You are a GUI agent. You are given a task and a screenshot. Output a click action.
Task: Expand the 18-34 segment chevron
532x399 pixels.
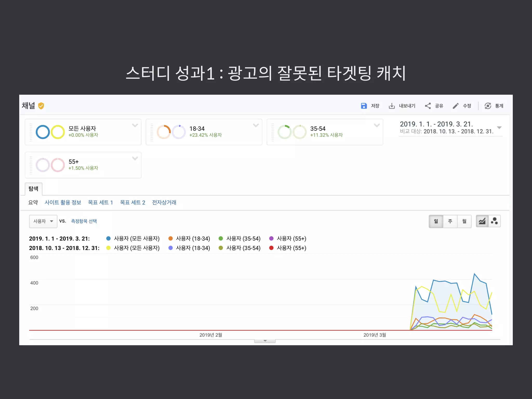pyautogui.click(x=256, y=125)
